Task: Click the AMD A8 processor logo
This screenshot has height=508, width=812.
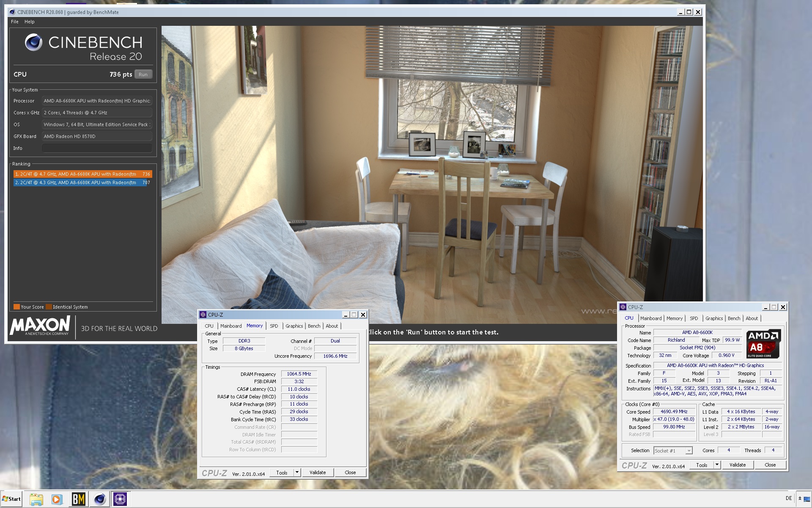Action: click(x=763, y=344)
